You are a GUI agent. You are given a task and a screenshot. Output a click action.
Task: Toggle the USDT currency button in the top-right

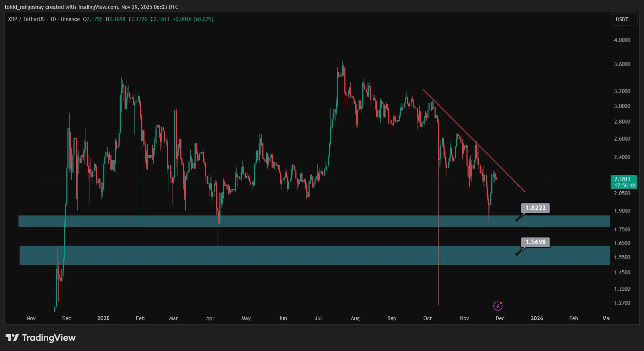[x=624, y=20]
